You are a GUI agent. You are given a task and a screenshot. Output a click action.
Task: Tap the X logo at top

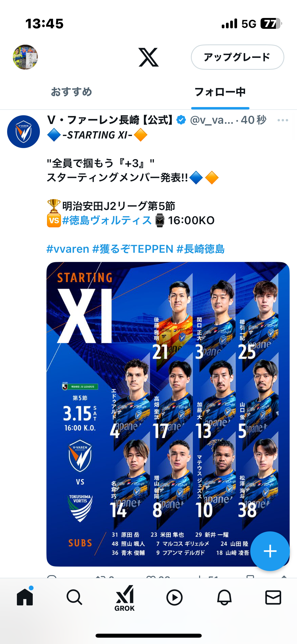pos(149,57)
